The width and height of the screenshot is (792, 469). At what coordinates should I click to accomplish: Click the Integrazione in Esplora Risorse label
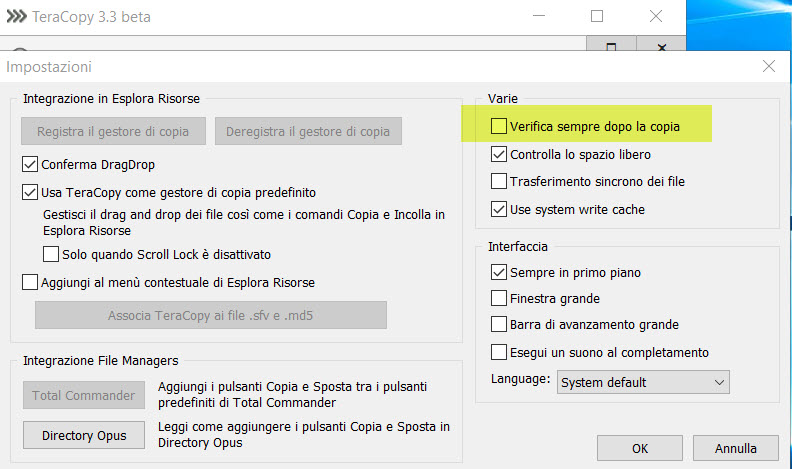[111, 98]
